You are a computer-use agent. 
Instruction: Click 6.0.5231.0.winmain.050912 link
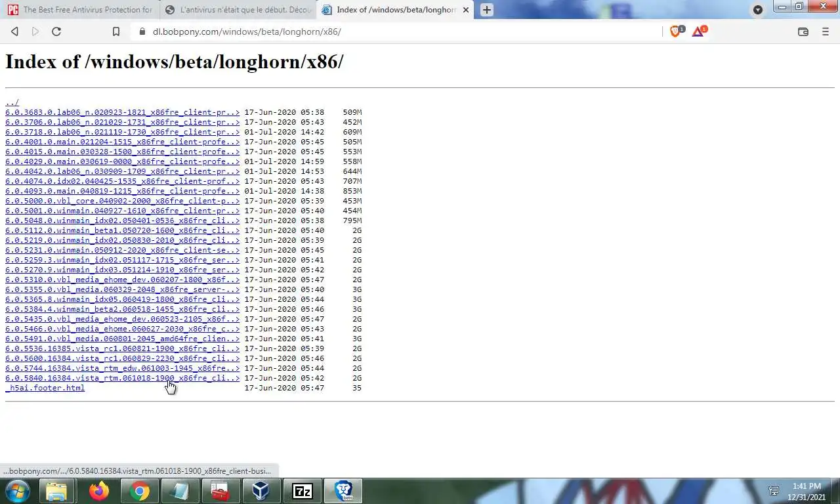pyautogui.click(x=123, y=250)
